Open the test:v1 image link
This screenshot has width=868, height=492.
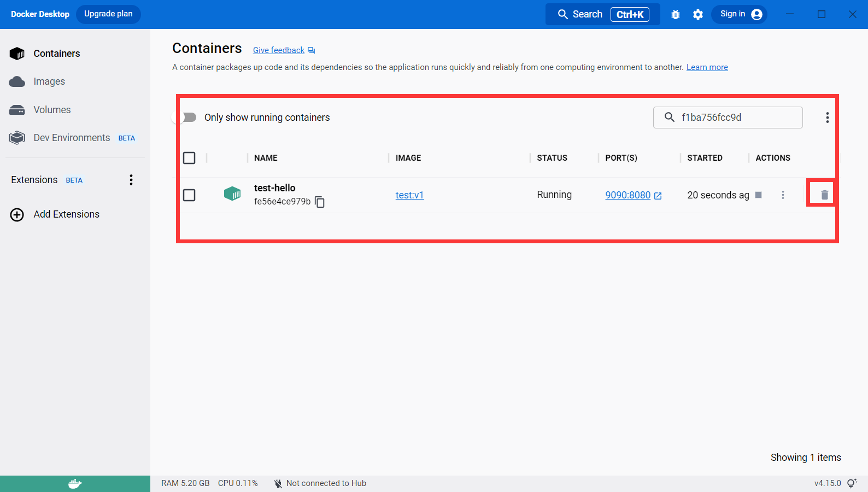tap(409, 195)
